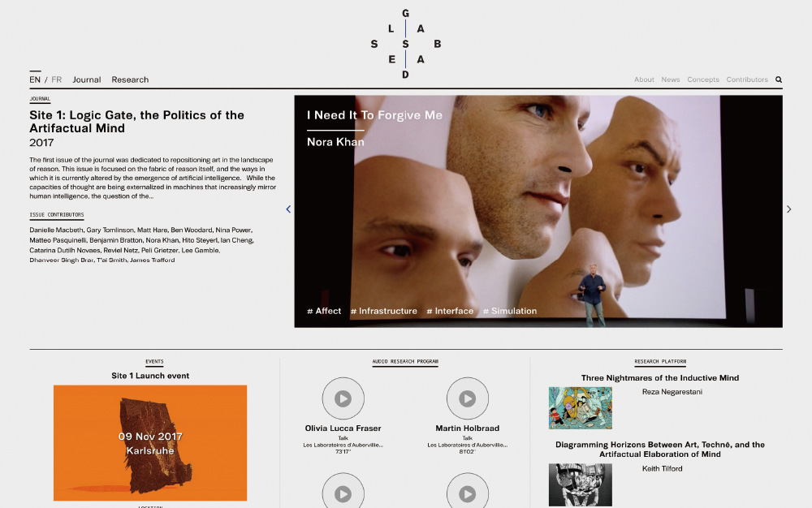812x508 pixels.
Task: Open the search magnifier icon
Action: tap(779, 80)
